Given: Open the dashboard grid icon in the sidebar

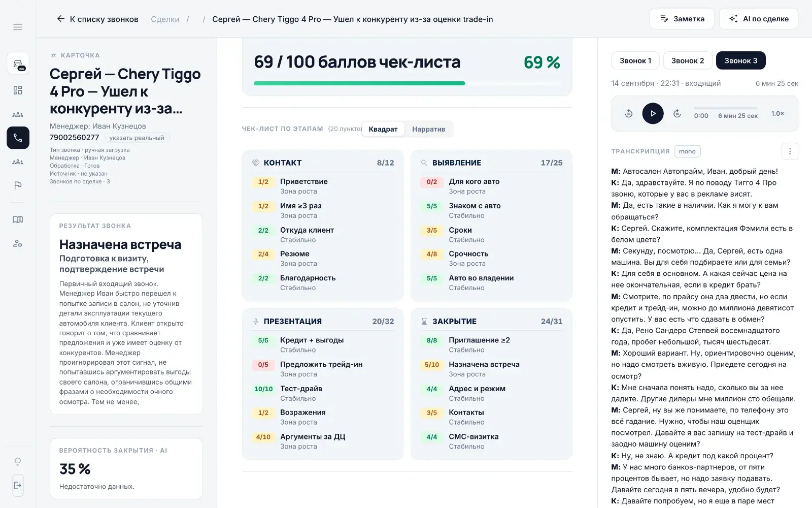Looking at the screenshot, I should [18, 90].
